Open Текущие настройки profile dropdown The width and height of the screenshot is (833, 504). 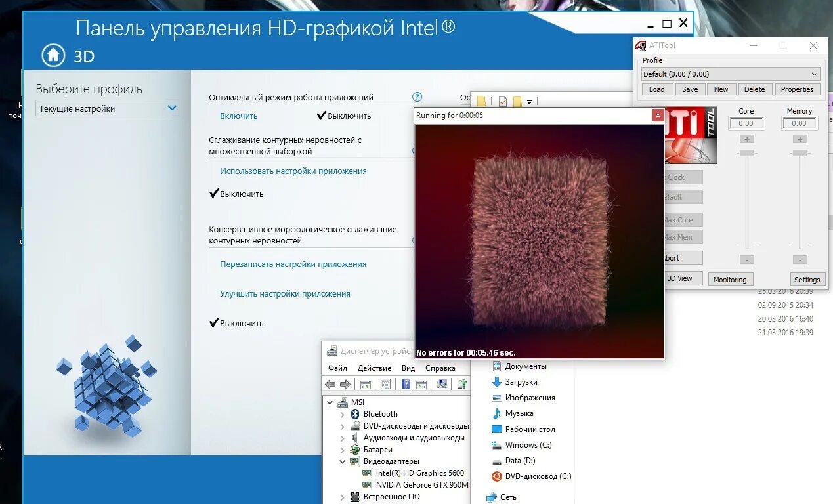click(x=107, y=108)
